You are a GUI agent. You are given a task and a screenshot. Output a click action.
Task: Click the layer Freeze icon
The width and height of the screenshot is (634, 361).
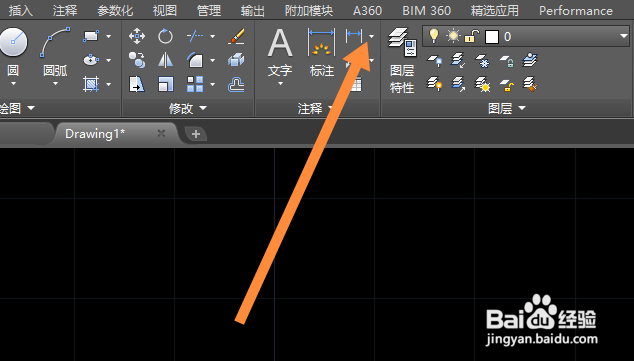pos(482,61)
